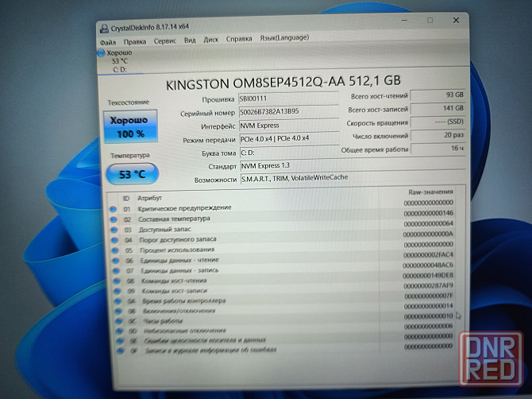
Task: Click status orb for Команды хост-чтения row
Action: click(117, 281)
